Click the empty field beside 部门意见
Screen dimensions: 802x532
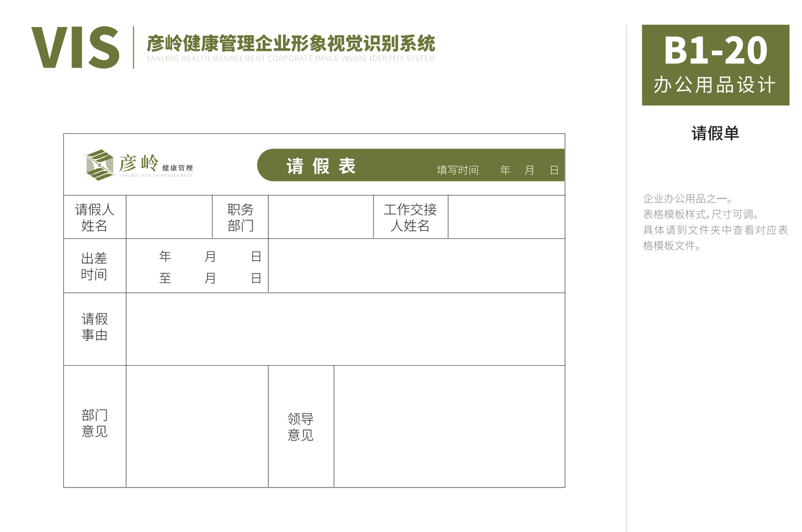click(197, 426)
